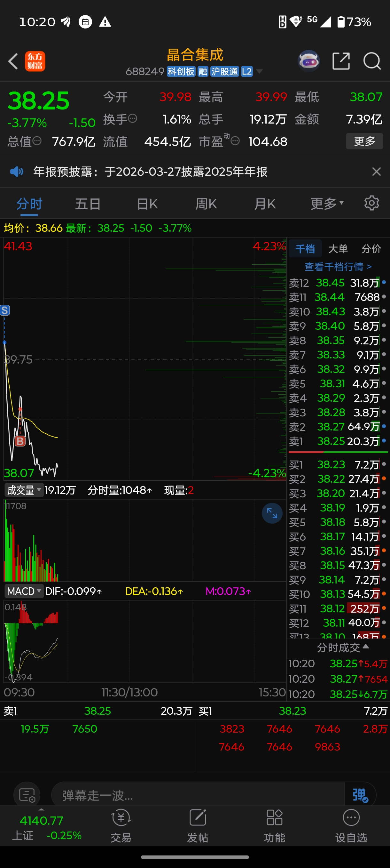Tap the bottom 卖1 38.25 queue header
Screen dimensions: 390x868
pos(97,711)
